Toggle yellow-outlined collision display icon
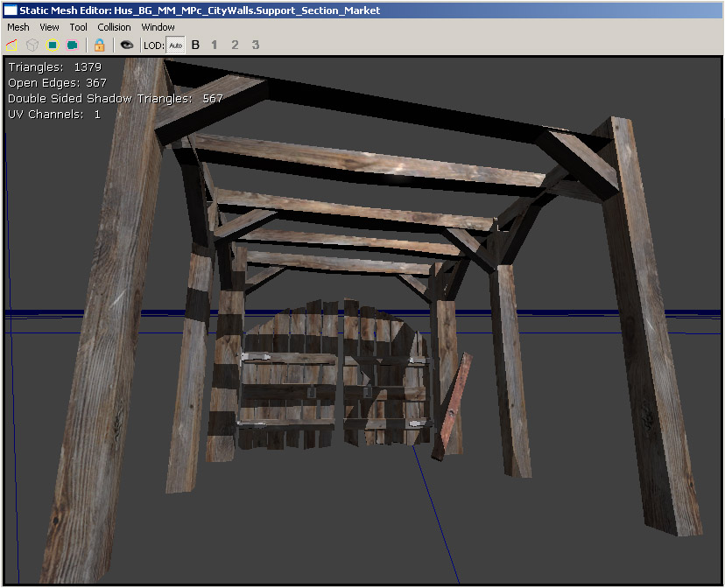This screenshot has height=588, width=725. (52, 45)
